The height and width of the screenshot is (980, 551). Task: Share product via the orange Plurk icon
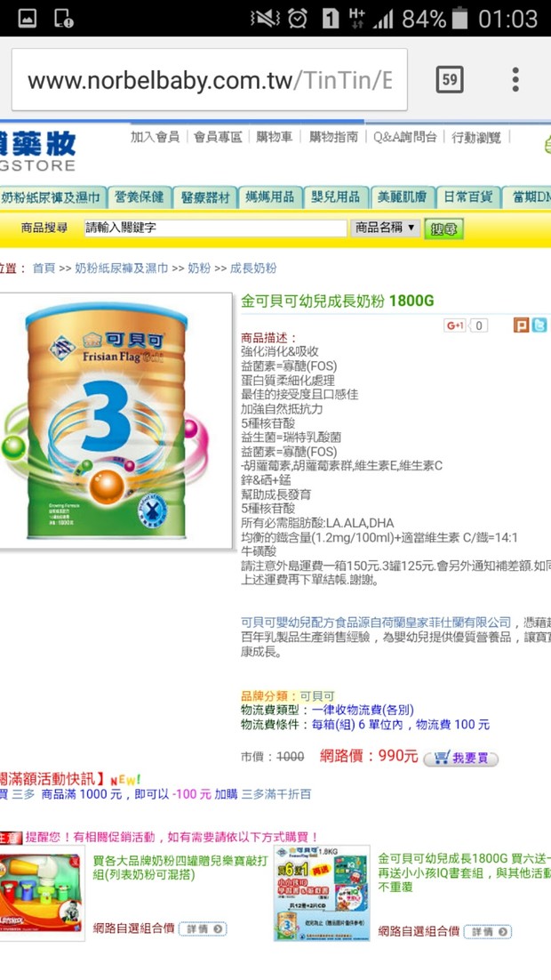click(521, 325)
